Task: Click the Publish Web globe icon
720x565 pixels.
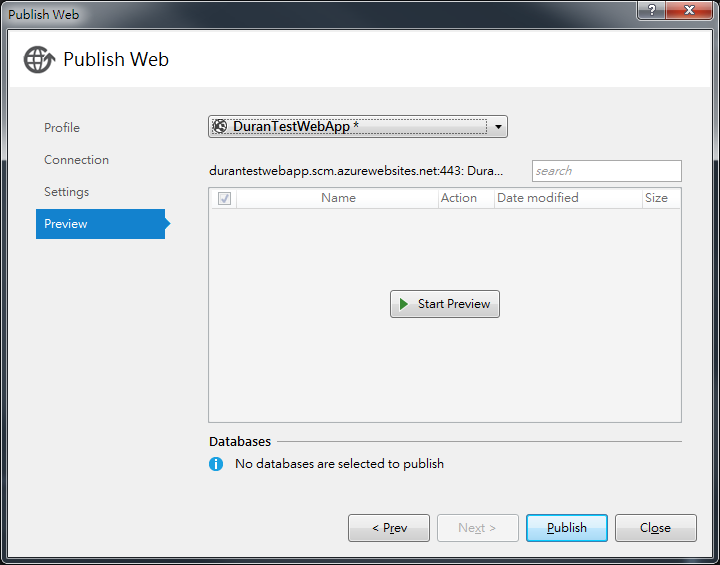Action: tap(39, 59)
